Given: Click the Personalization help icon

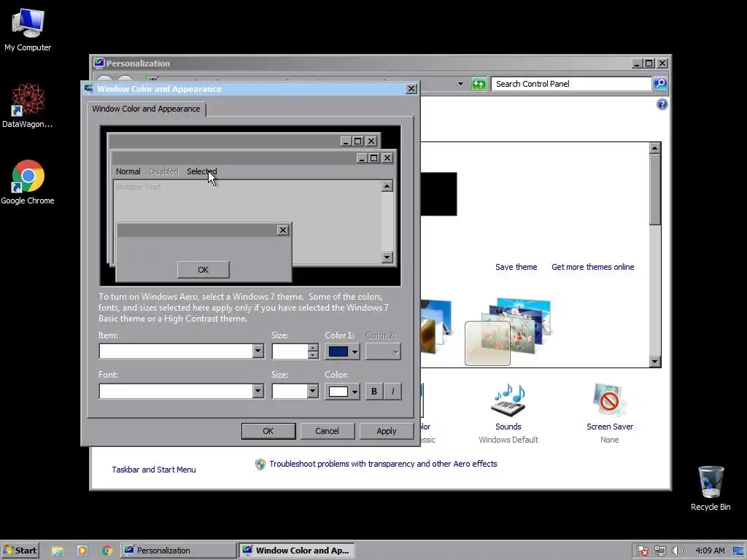Looking at the screenshot, I should coord(662,104).
